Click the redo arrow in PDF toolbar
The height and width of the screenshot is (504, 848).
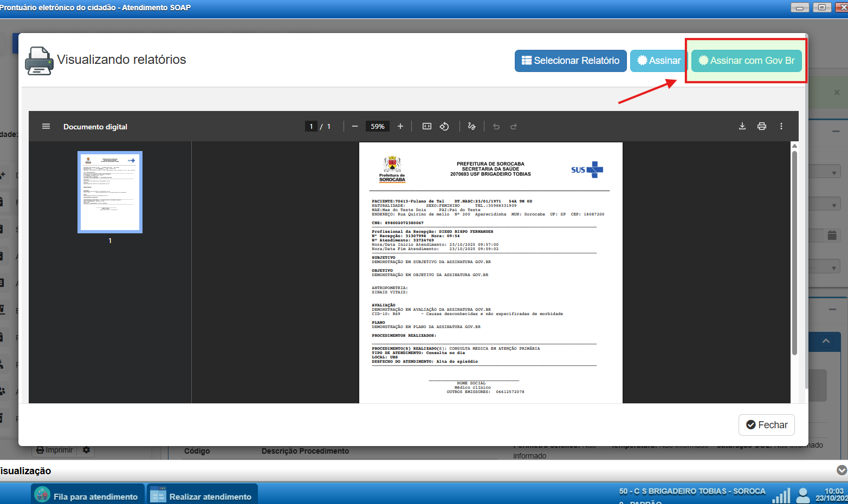pos(514,127)
